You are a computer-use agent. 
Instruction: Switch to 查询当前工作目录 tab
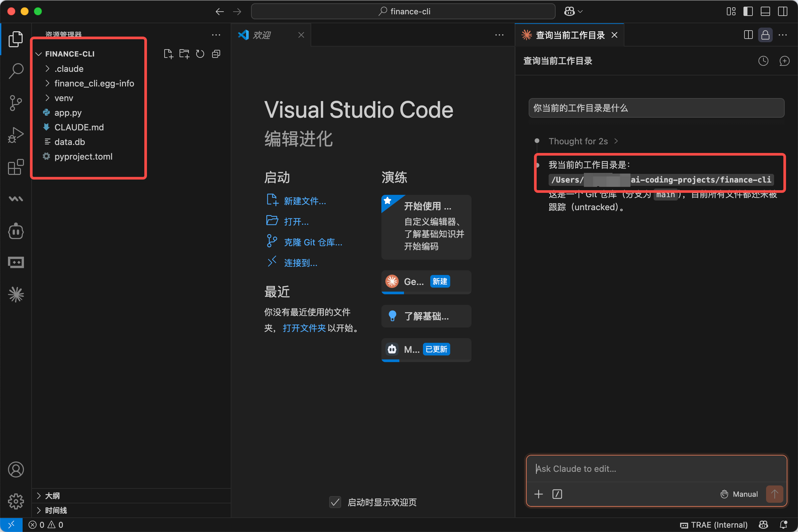[570, 35]
